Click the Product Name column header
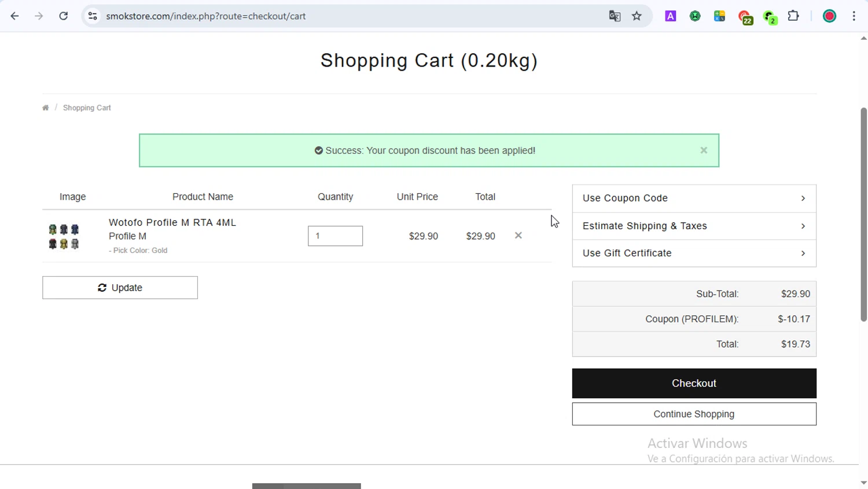This screenshot has height=489, width=868. (x=203, y=197)
